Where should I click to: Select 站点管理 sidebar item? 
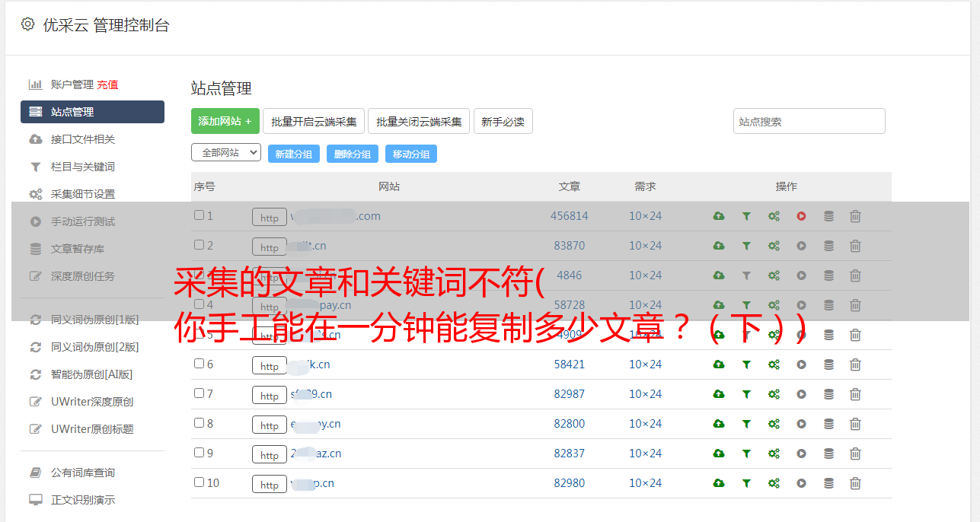92,112
